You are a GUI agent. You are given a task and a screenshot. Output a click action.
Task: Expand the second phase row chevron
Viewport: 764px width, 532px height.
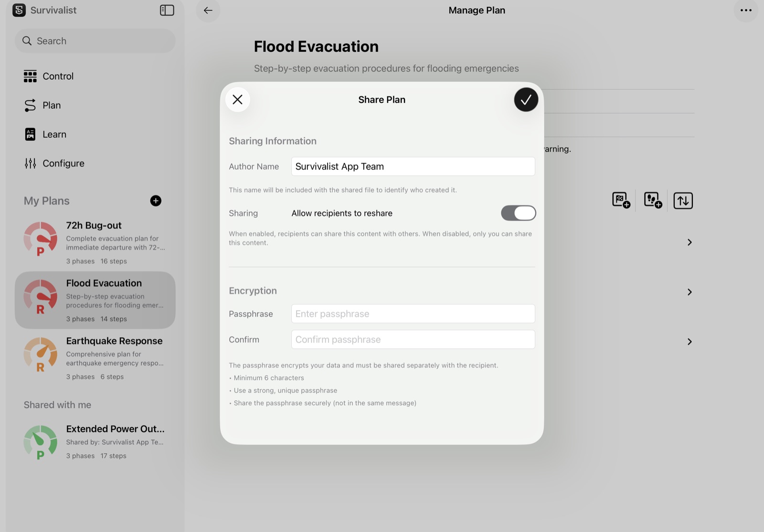(690, 292)
